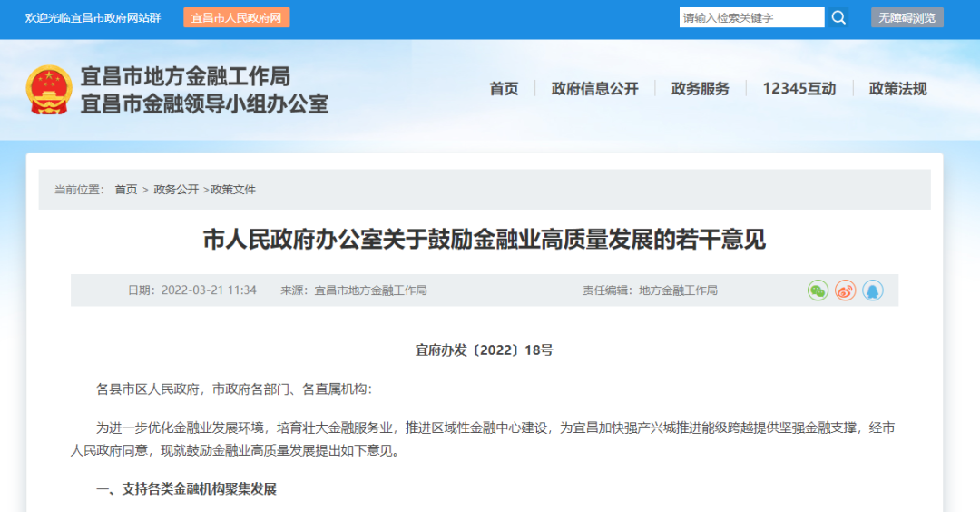980x512 pixels.
Task: Click 首页 in the breadcrumb trail
Action: pyautogui.click(x=125, y=190)
